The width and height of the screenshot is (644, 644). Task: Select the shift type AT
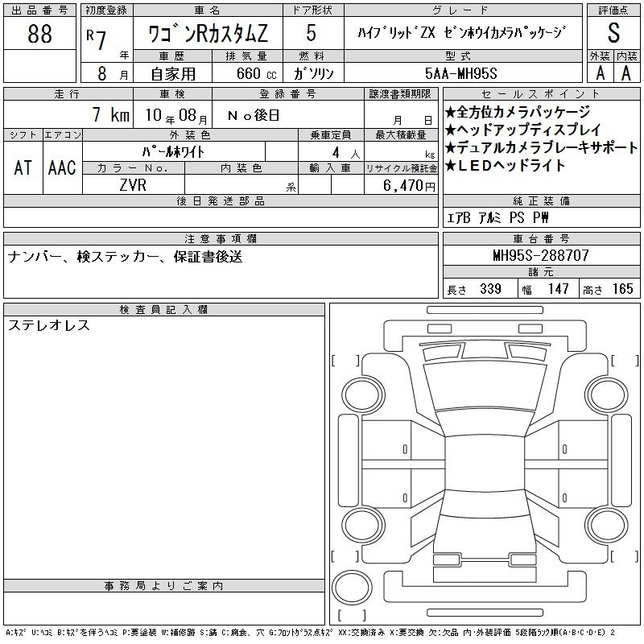23,167
